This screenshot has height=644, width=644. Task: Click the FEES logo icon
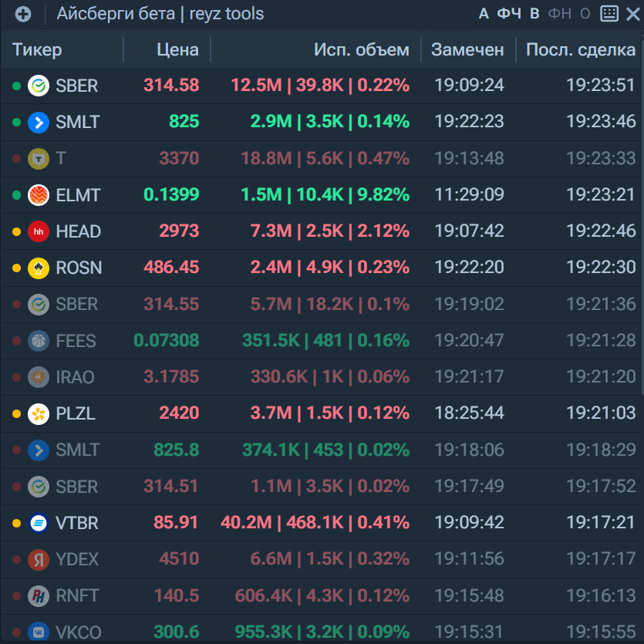39,341
